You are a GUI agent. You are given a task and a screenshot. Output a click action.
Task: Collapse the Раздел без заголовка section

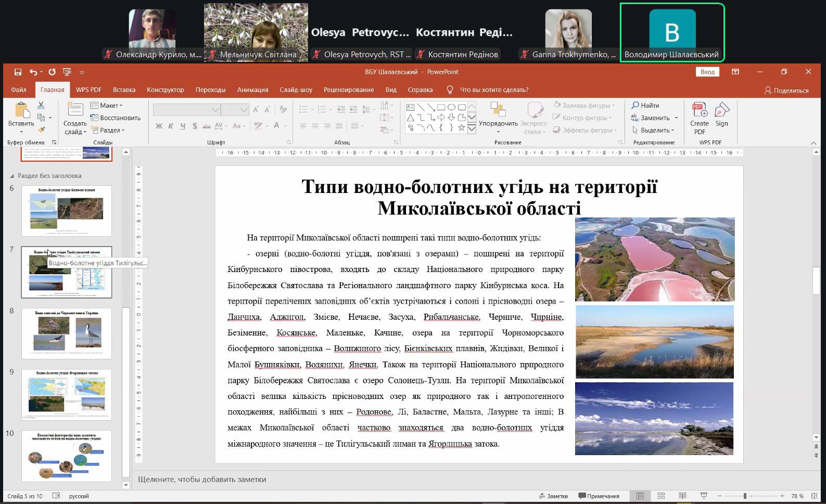13,176
